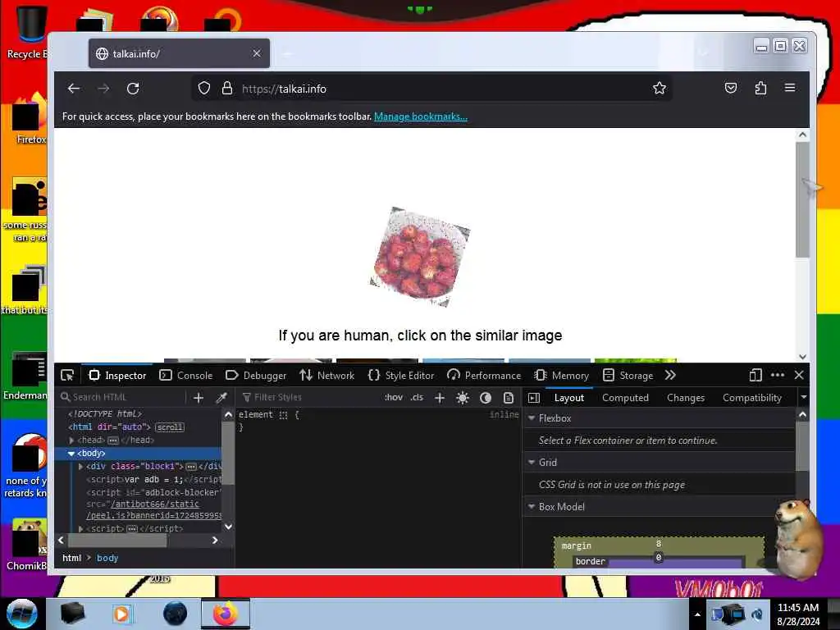Open the Extensions puzzle icon
The image size is (840, 630).
(760, 88)
